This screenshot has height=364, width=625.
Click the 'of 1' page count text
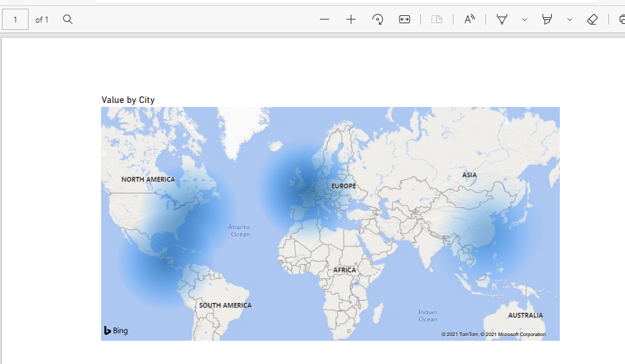(42, 19)
